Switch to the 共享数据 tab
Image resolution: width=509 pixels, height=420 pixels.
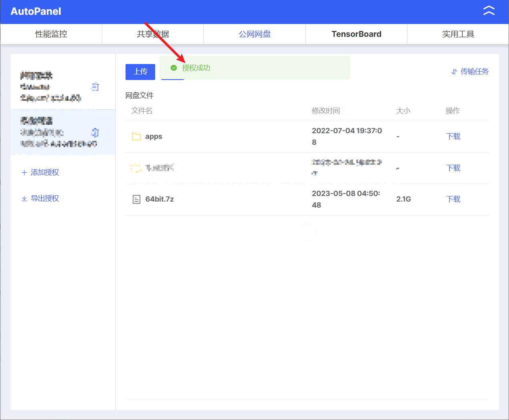pyautogui.click(x=153, y=34)
